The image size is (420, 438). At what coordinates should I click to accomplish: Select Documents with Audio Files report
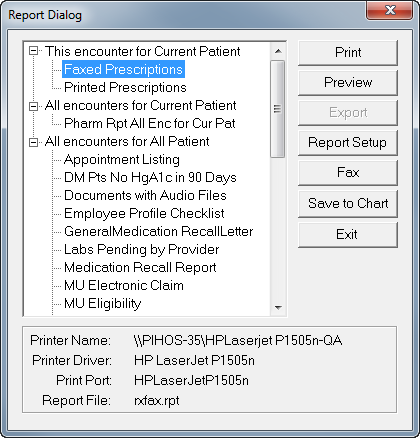[145, 195]
